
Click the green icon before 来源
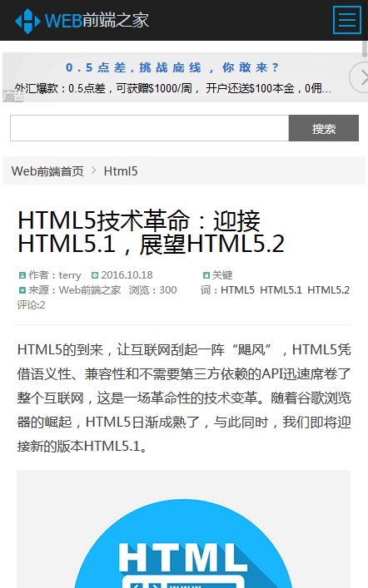(x=22, y=290)
